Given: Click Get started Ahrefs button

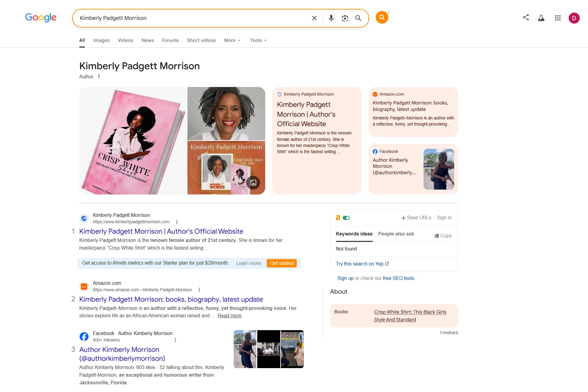Looking at the screenshot, I should pos(282,263).
